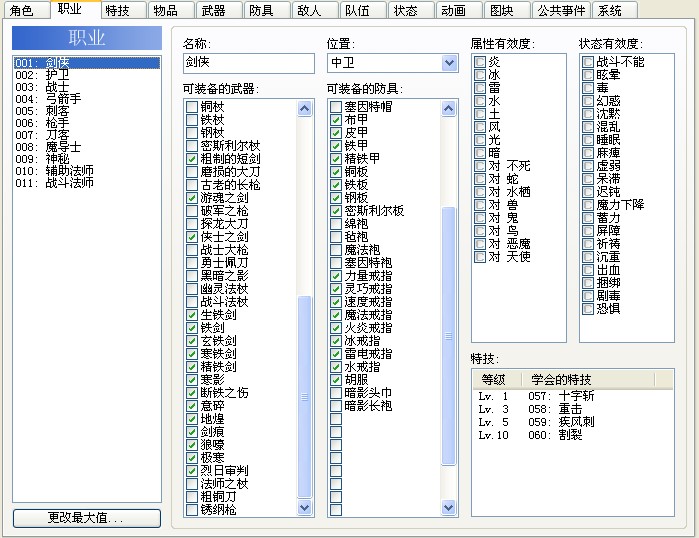The image size is (699, 538).
Task: Open the 防具 tab
Action: pyautogui.click(x=267, y=10)
